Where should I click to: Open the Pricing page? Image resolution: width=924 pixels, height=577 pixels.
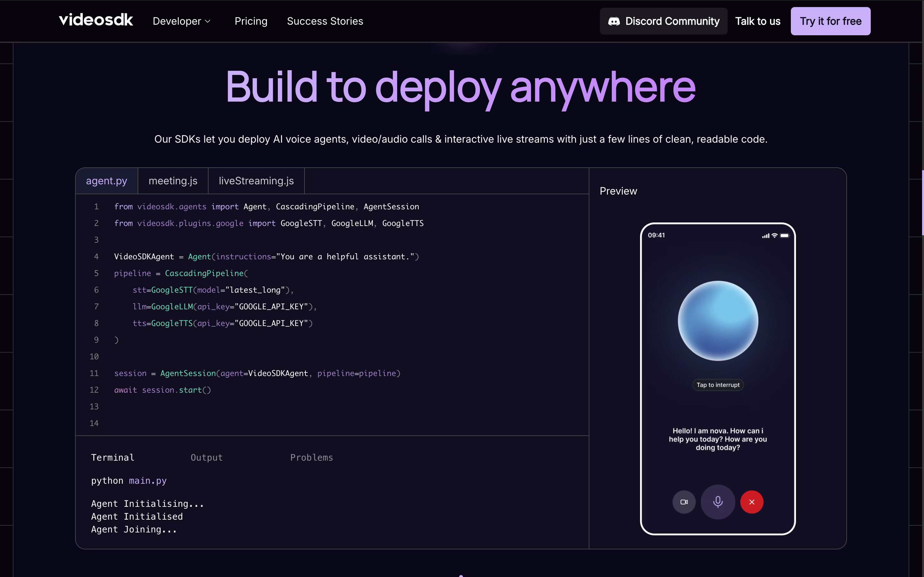[x=251, y=21]
